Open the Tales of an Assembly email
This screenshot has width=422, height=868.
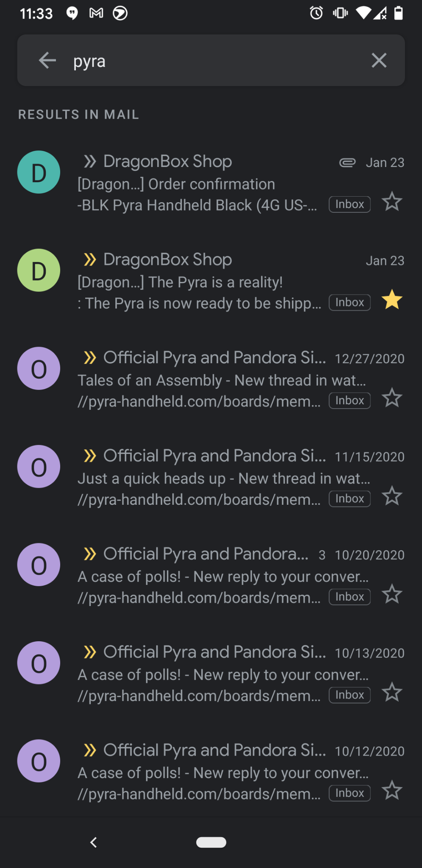(220, 381)
